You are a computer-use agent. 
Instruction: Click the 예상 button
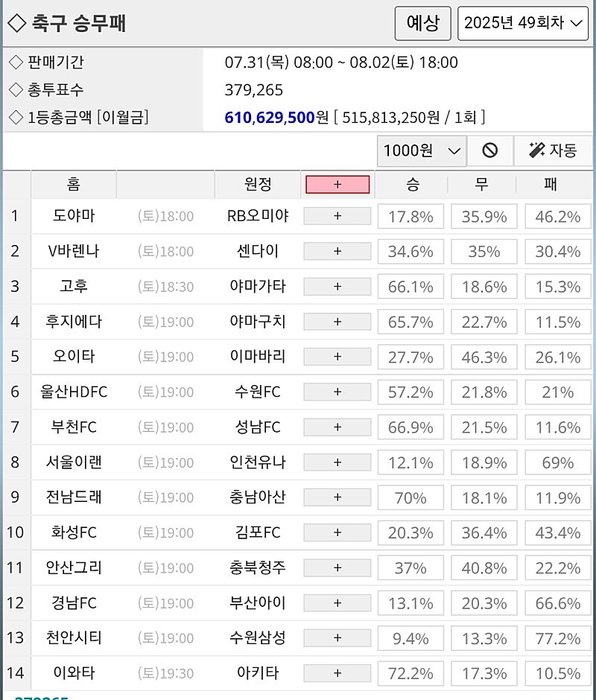tap(422, 23)
